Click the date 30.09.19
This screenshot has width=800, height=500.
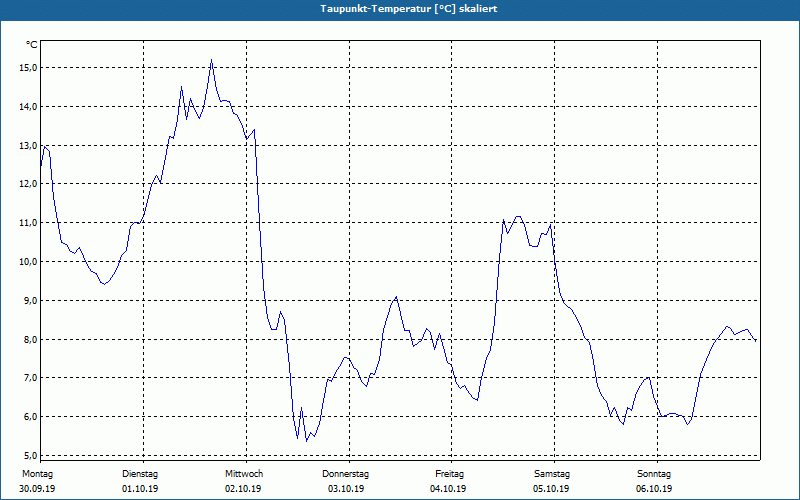[37, 489]
